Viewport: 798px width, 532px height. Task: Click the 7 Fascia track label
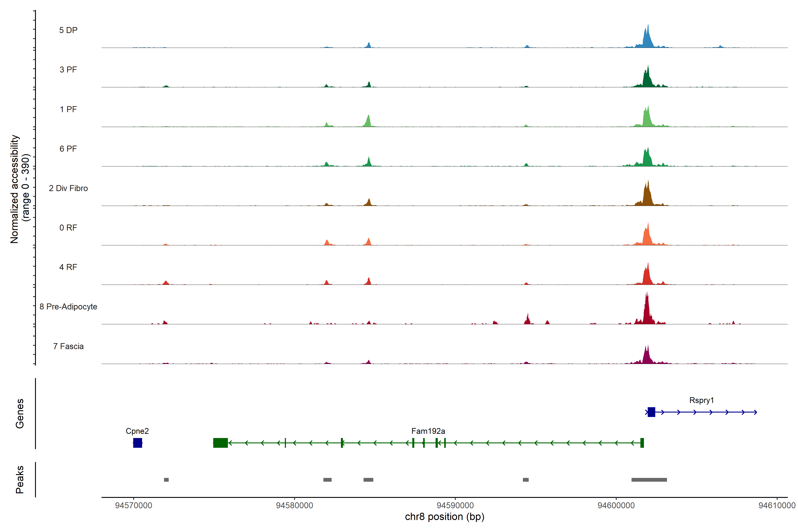click(68, 346)
